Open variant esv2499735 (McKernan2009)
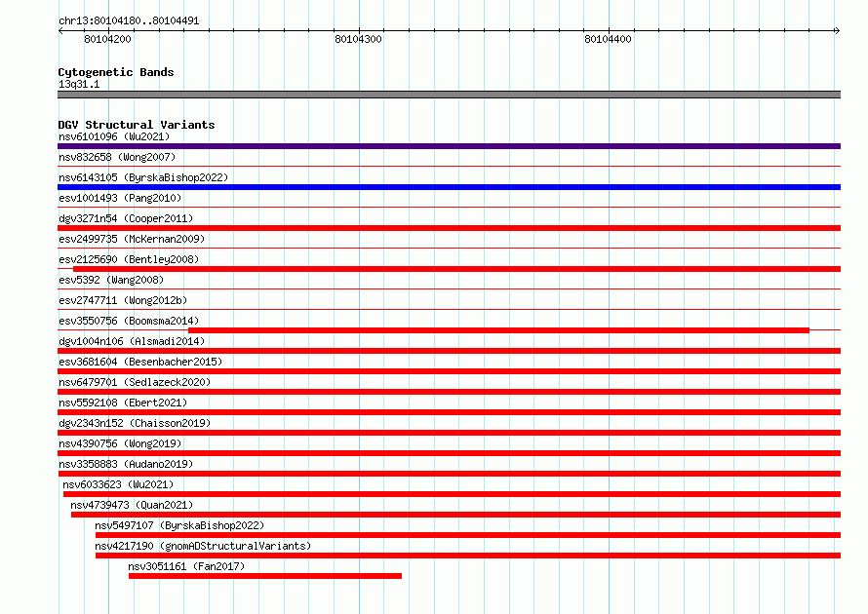The height and width of the screenshot is (614, 868). point(132,239)
